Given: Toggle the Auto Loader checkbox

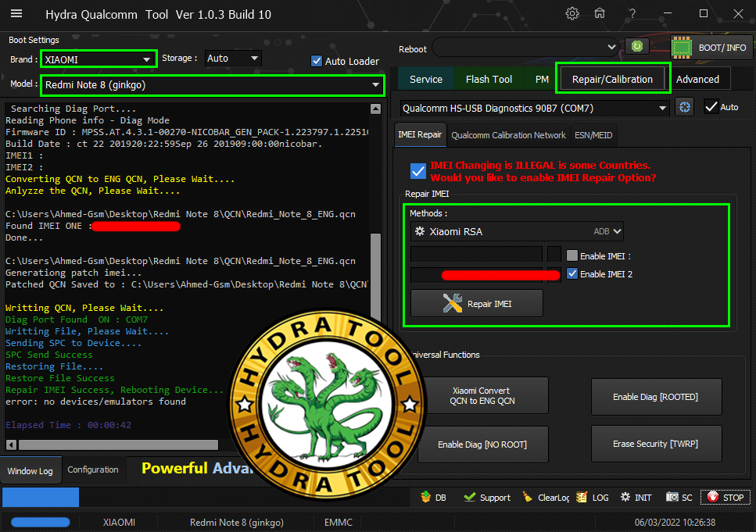Looking at the screenshot, I should click(x=317, y=61).
